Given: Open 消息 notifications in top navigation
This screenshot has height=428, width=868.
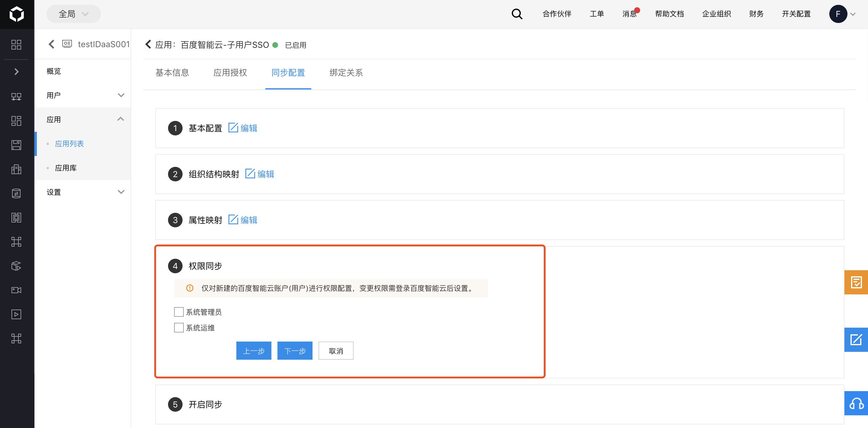Looking at the screenshot, I should (630, 14).
